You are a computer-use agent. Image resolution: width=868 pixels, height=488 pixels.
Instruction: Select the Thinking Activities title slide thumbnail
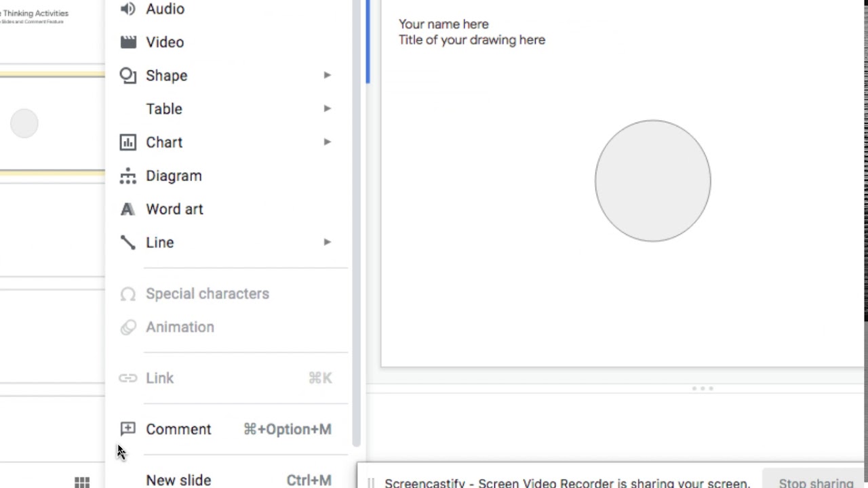(x=52, y=30)
